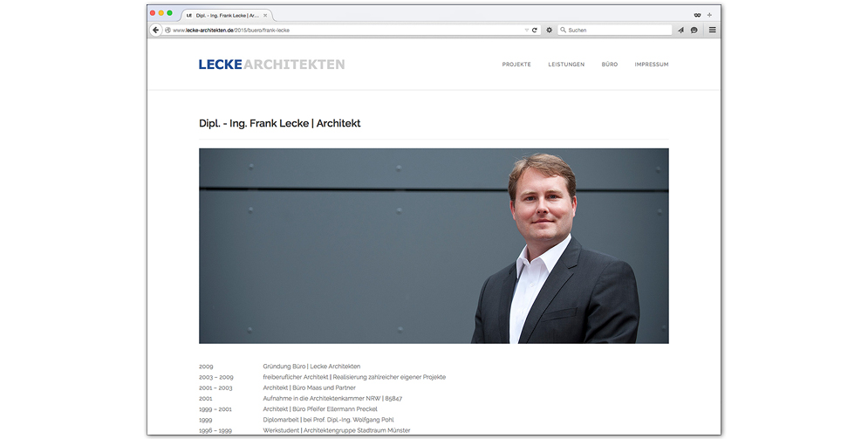The height and width of the screenshot is (439, 868).
Task: Click the gear icon beside the search box
Action: 550,30
